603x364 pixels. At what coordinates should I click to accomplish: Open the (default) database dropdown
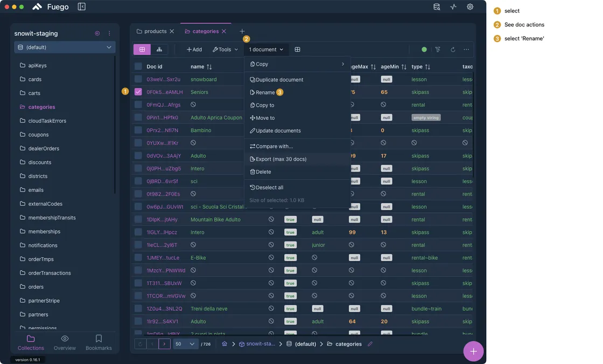coord(65,47)
